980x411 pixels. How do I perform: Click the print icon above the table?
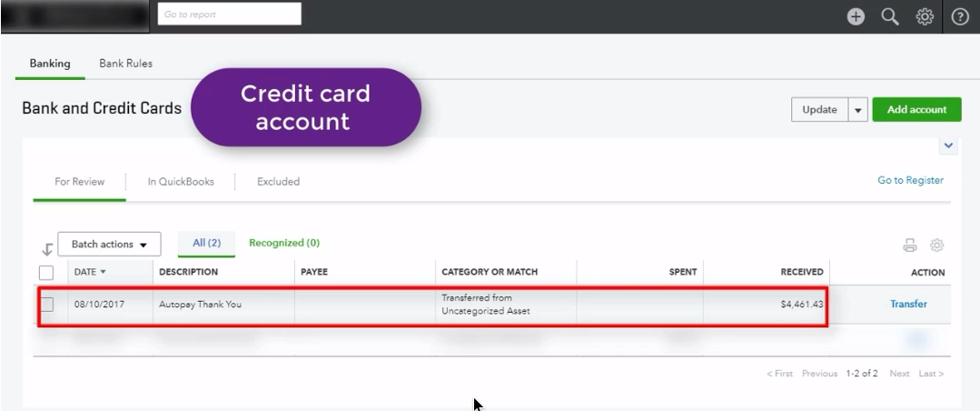(x=909, y=246)
